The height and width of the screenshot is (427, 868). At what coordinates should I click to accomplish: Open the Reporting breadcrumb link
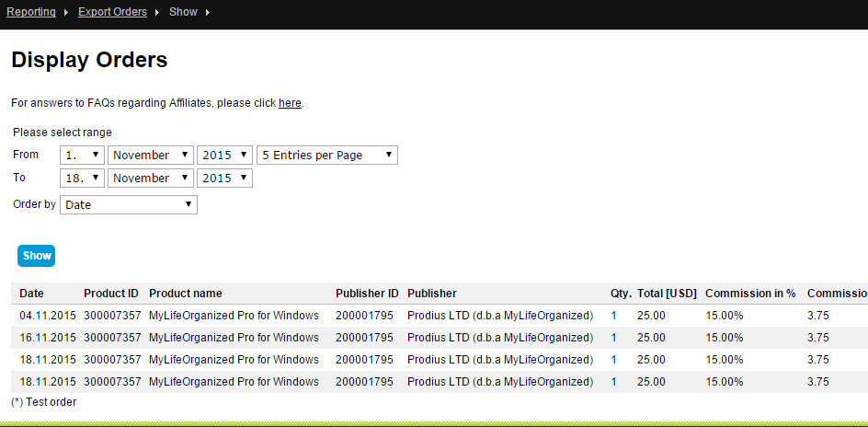click(30, 12)
